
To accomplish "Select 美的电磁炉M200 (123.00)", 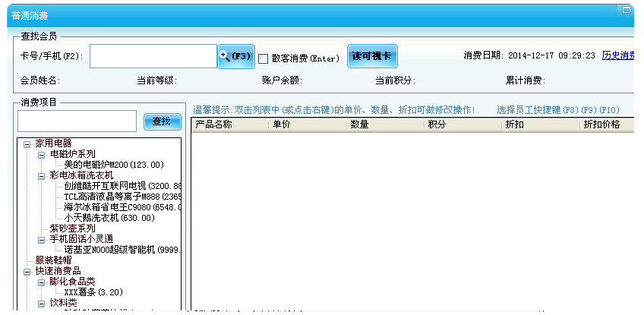I will (x=114, y=165).
